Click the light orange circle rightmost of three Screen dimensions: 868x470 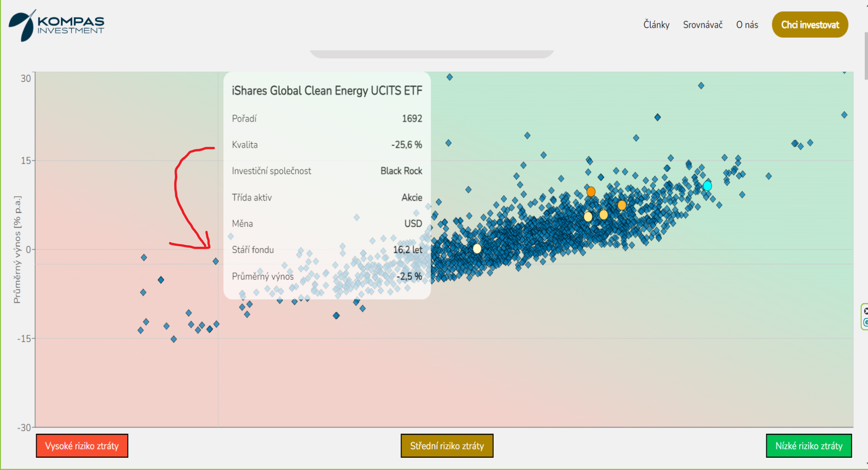tap(622, 205)
